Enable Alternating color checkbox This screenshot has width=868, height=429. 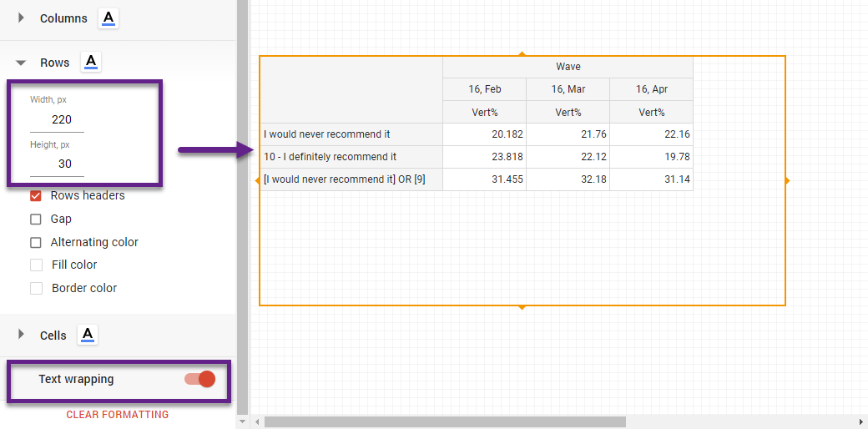[36, 243]
